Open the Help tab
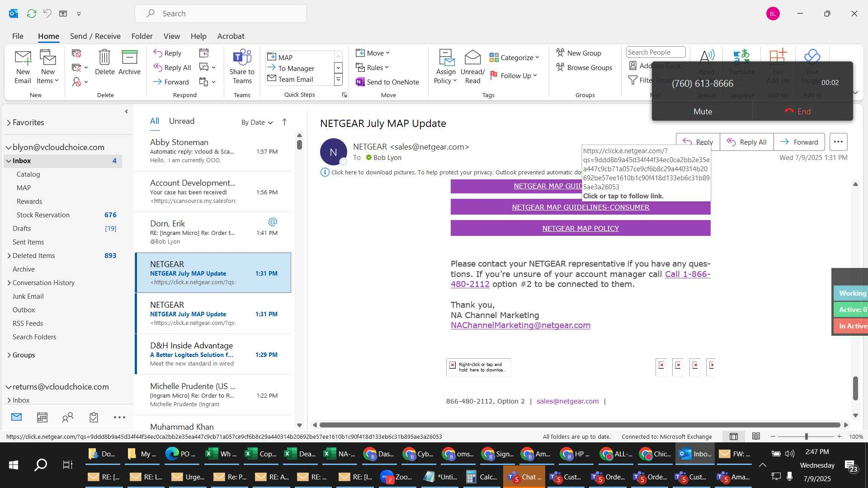The height and width of the screenshot is (488, 868). tap(198, 36)
